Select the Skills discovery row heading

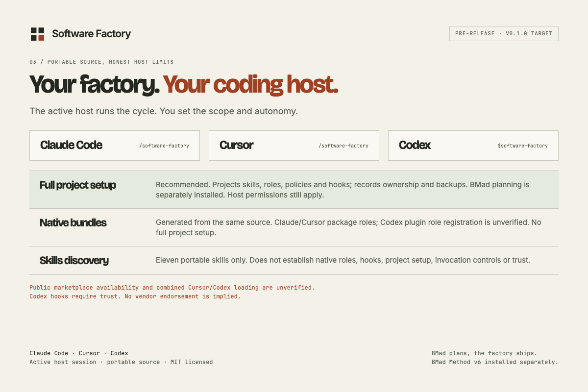pos(74,261)
